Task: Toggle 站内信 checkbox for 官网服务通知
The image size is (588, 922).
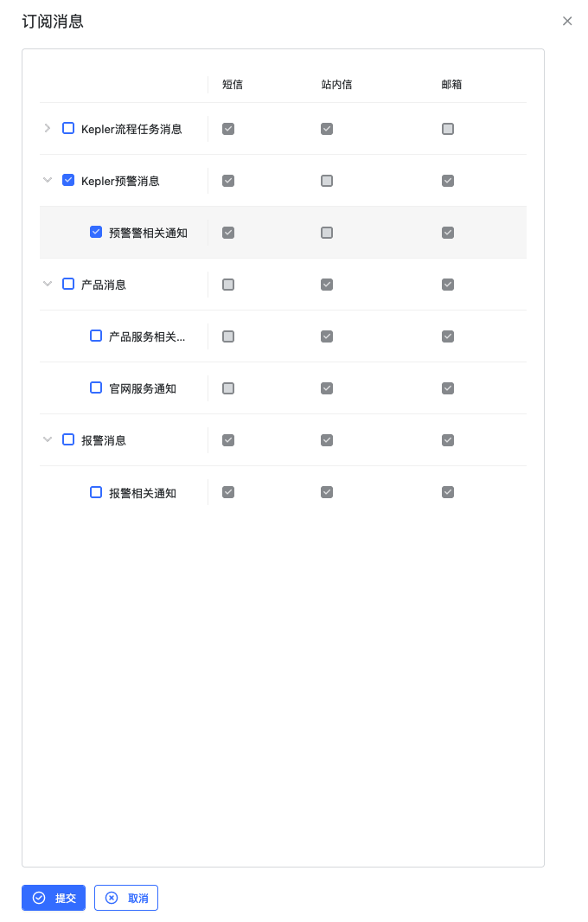Action: coord(327,388)
